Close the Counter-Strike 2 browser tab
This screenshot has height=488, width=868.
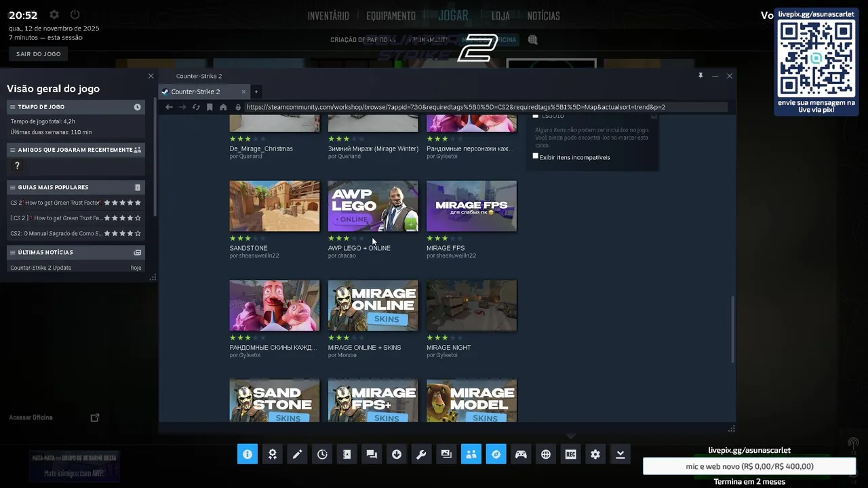243,91
